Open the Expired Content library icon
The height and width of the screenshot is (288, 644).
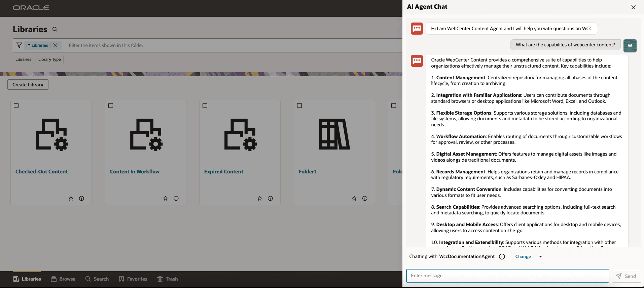241,134
